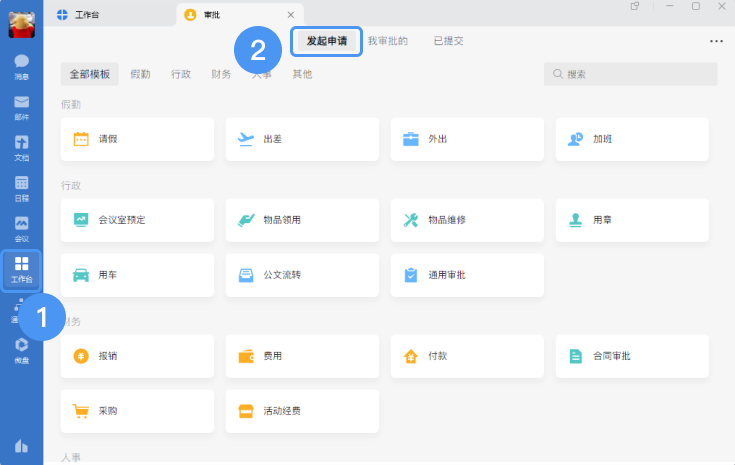Open the 出差 business trip template
This screenshot has width=735, height=465.
(x=302, y=139)
